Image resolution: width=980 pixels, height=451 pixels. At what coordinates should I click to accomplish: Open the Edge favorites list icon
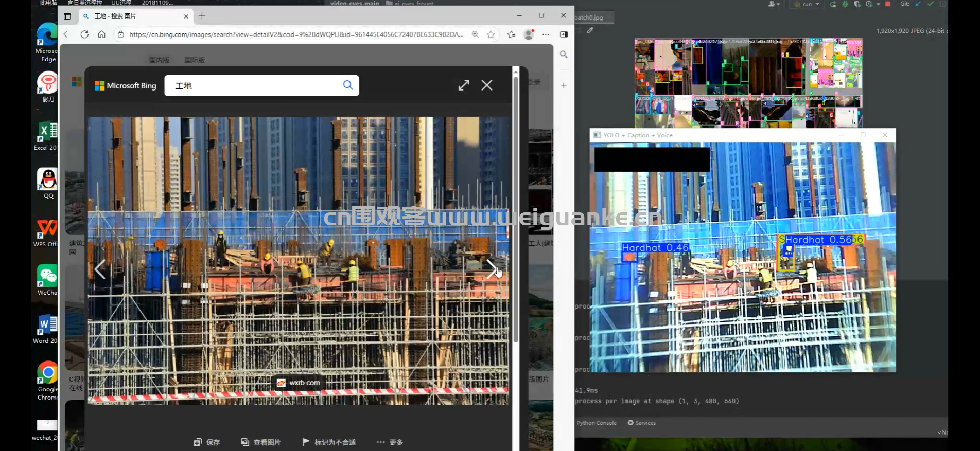511,34
